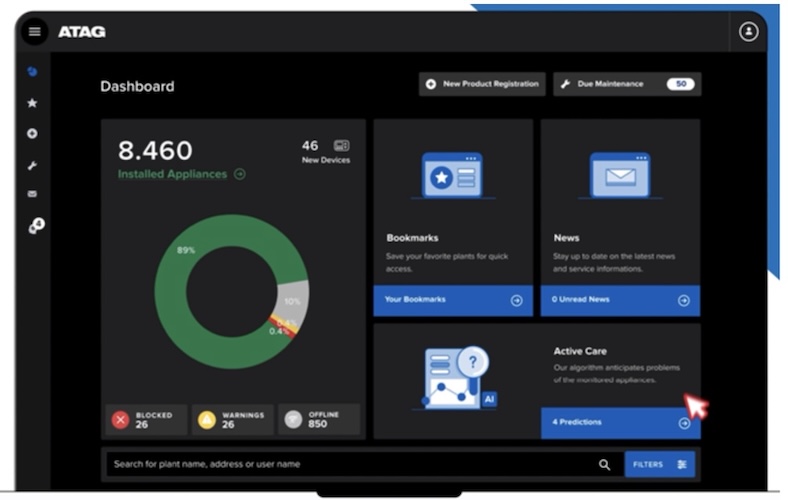
Task: Click the New Devices icon
Action: (x=341, y=146)
